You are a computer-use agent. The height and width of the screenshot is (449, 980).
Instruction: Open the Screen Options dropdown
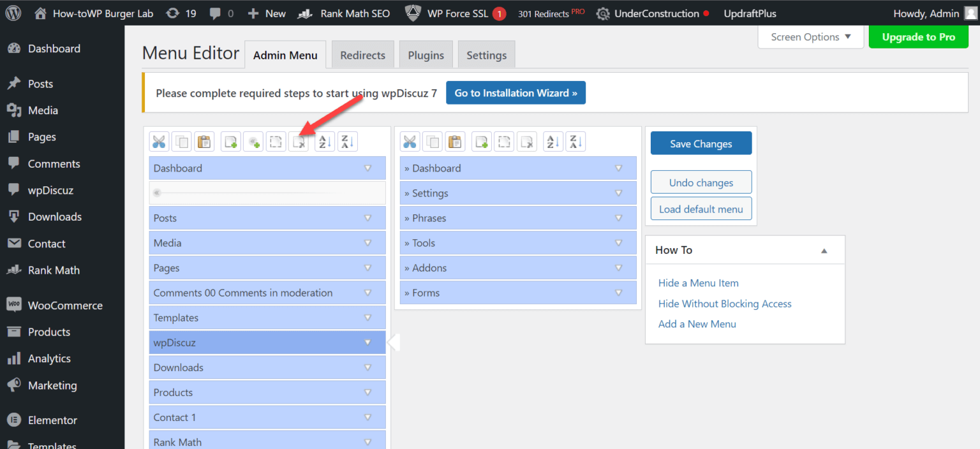810,36
